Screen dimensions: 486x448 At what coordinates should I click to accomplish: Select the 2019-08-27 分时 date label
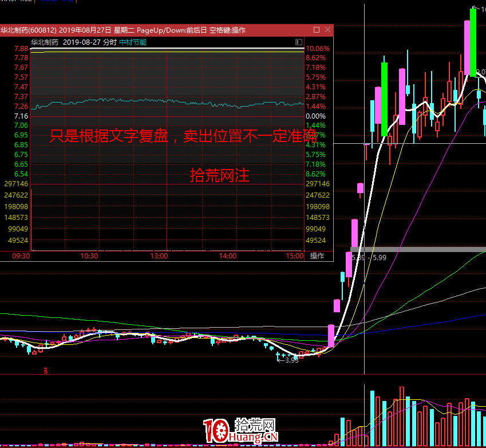click(89, 42)
